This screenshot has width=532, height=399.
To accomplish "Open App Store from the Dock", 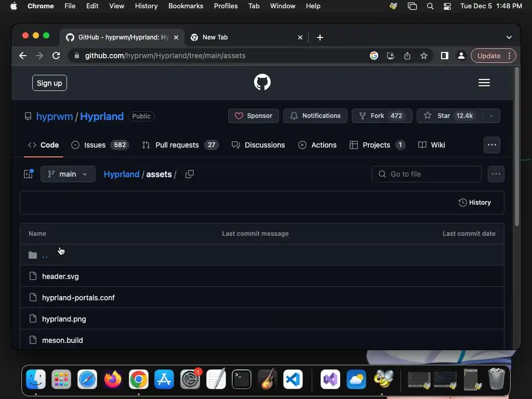I will 164,379.
